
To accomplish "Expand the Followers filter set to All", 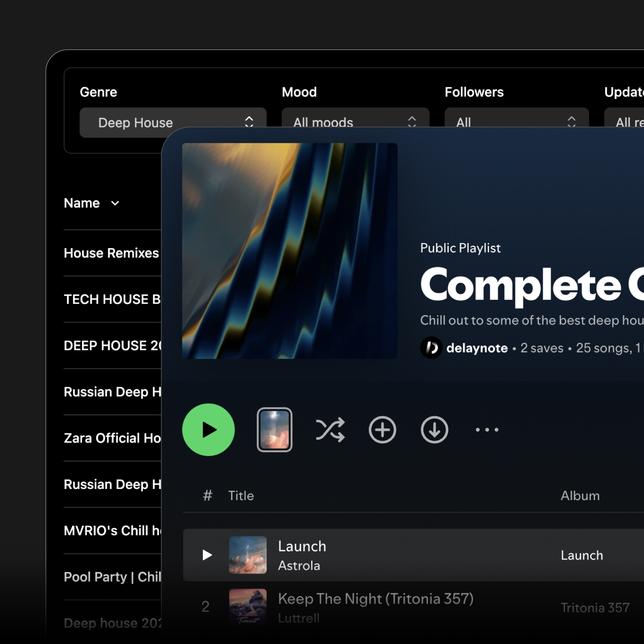I will 516,123.
